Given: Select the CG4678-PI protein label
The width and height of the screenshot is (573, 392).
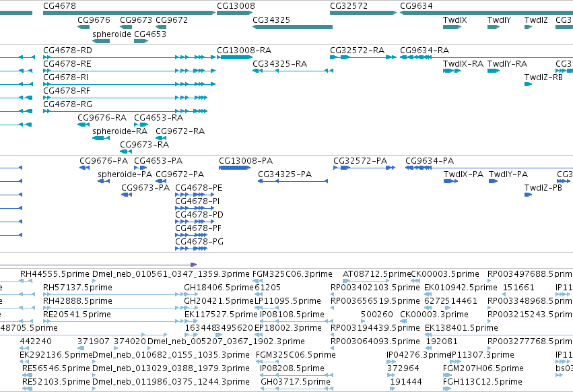Looking at the screenshot, I should [x=197, y=201].
